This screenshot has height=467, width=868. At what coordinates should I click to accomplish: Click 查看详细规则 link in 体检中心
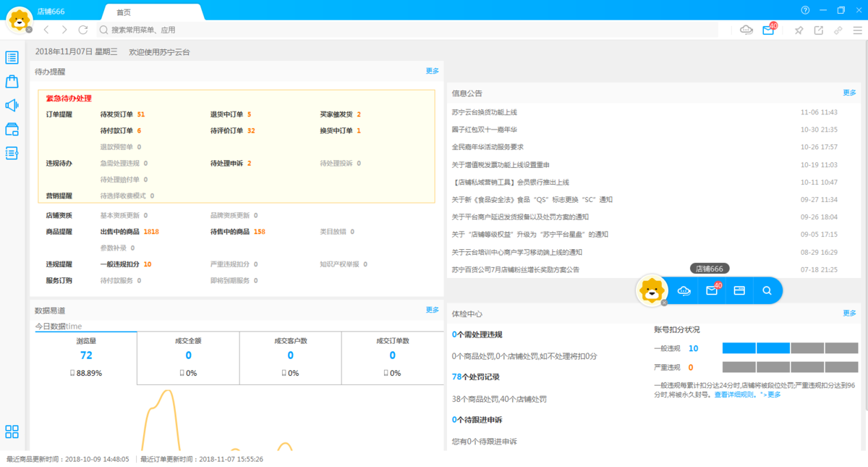coord(734,395)
